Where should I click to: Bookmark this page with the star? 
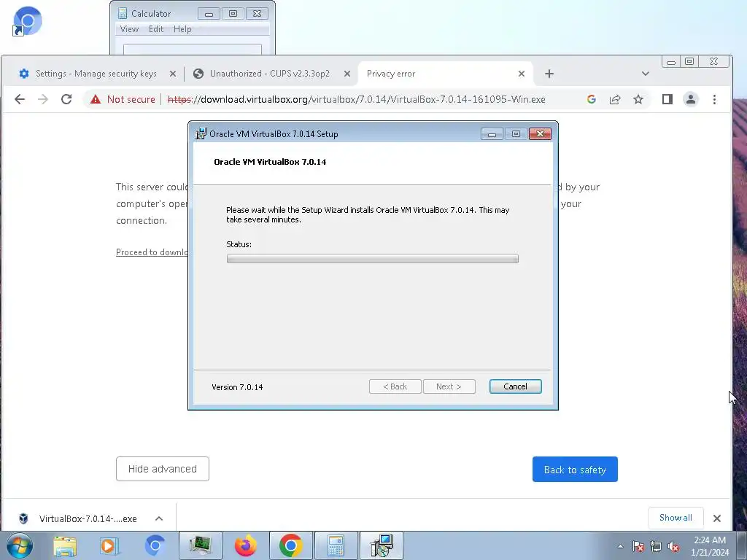pyautogui.click(x=638, y=99)
